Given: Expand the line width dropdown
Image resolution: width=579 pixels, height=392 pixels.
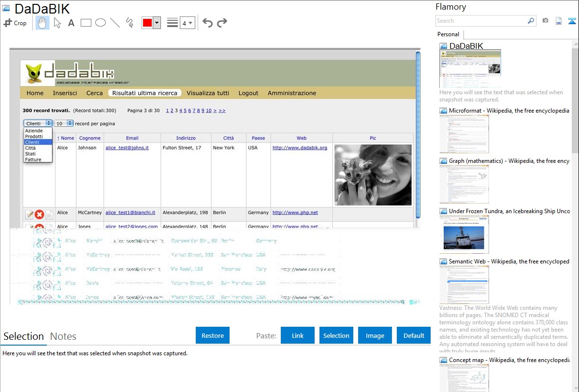Looking at the screenshot, I should pos(187,23).
